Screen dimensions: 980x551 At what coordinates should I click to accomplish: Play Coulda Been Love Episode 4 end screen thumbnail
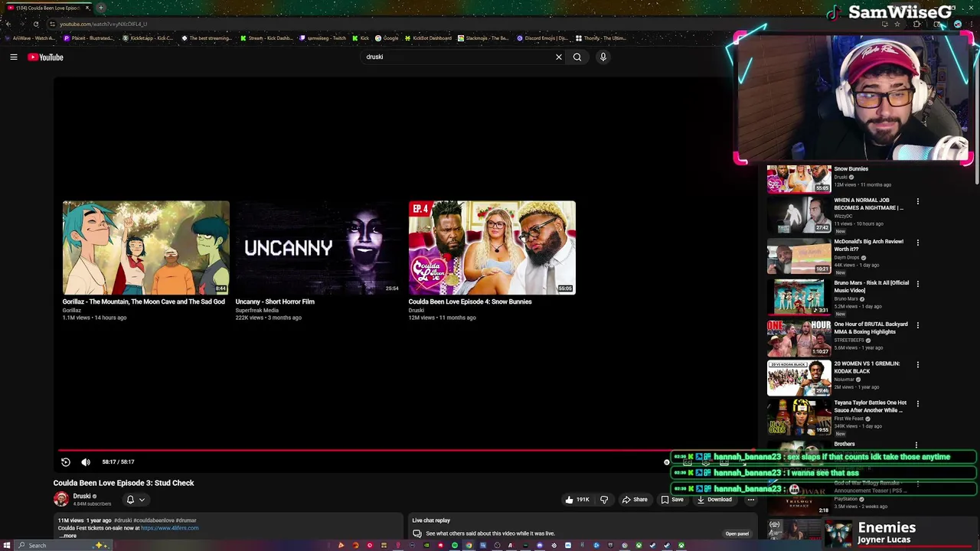point(492,248)
